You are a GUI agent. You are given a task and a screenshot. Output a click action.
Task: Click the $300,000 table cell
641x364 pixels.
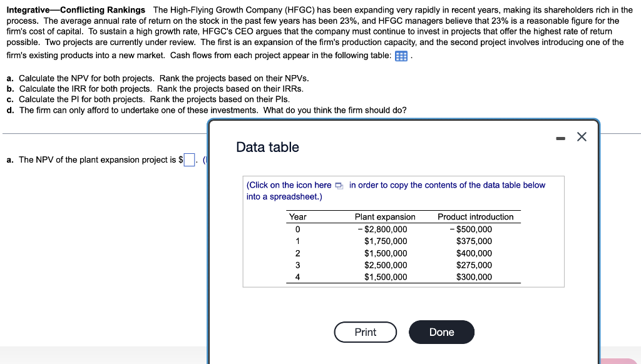pos(474,277)
